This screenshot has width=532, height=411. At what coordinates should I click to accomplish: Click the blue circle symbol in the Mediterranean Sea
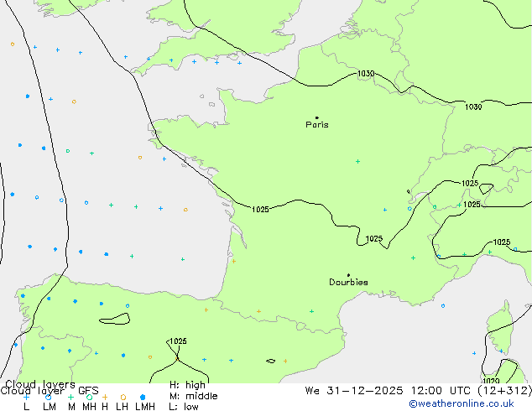(443, 306)
